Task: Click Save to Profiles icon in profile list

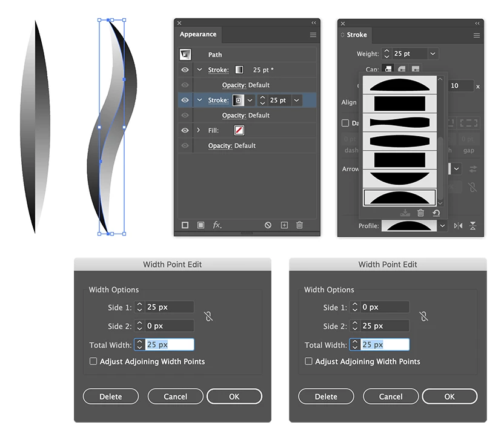Action: click(x=405, y=213)
